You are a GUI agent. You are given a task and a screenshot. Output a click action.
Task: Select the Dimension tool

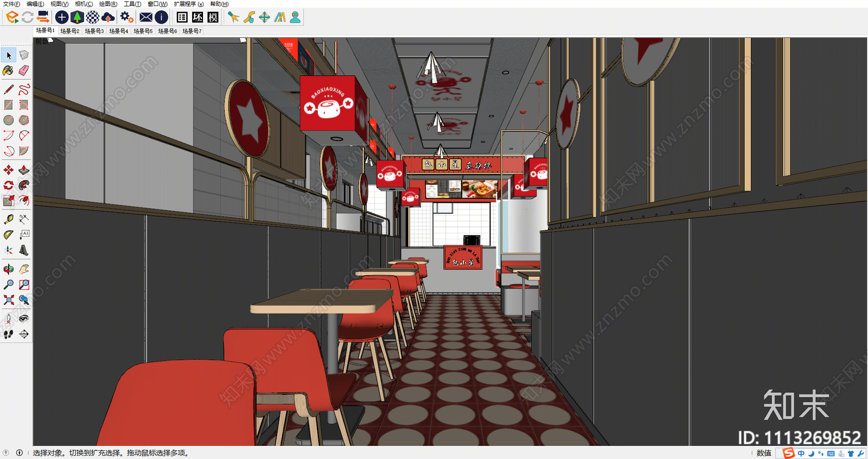click(24, 219)
